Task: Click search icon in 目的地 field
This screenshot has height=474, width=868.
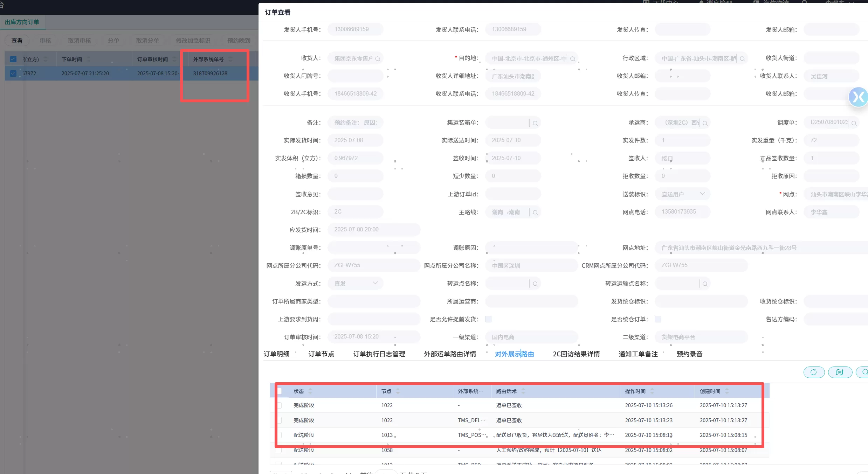Action: 573,59
